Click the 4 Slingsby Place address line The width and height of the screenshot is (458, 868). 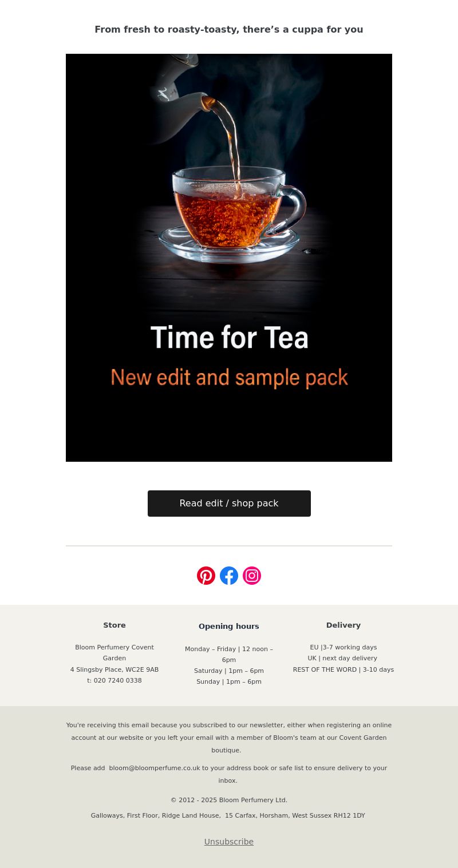tap(114, 669)
